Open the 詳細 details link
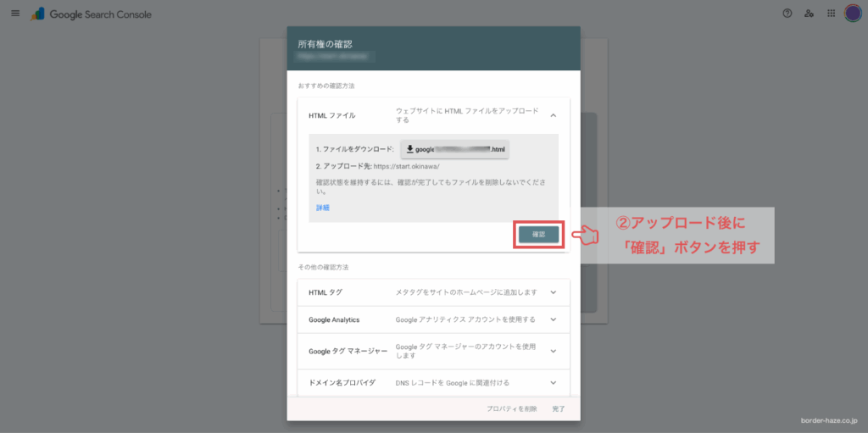 pyautogui.click(x=323, y=208)
